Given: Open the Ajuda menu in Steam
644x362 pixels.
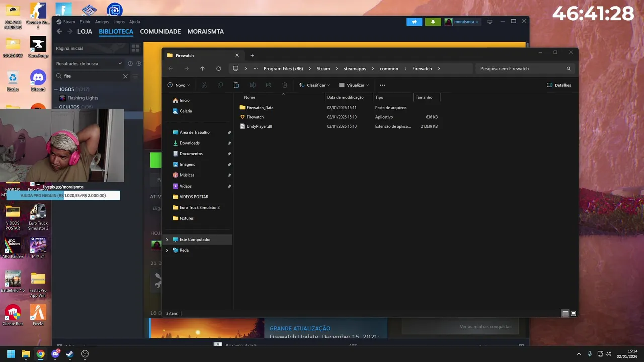Looking at the screenshot, I should [134, 22].
